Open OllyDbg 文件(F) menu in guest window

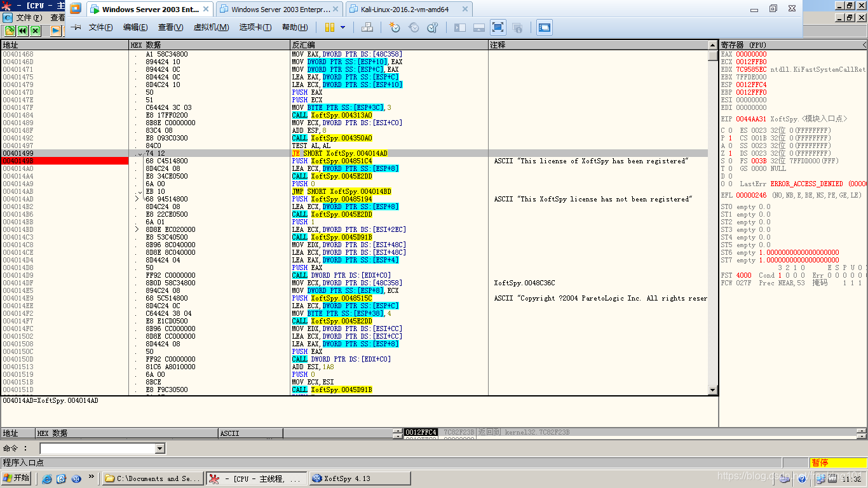pyautogui.click(x=29, y=18)
